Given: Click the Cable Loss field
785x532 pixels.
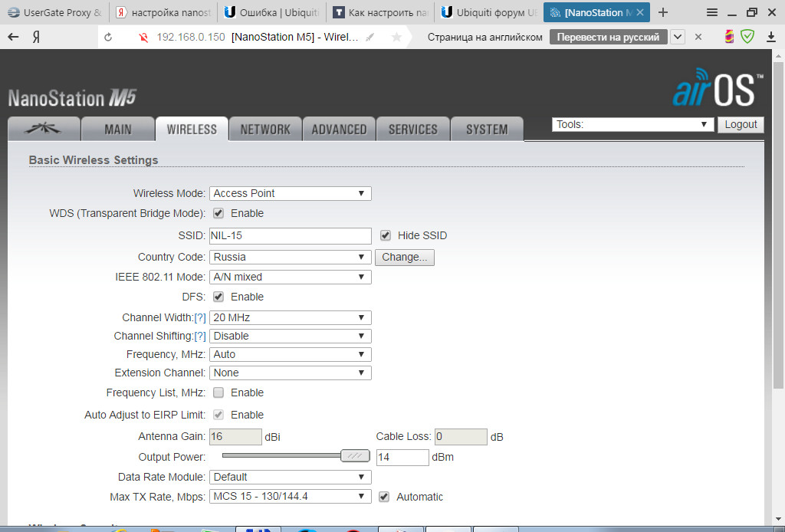Looking at the screenshot, I should (x=461, y=436).
